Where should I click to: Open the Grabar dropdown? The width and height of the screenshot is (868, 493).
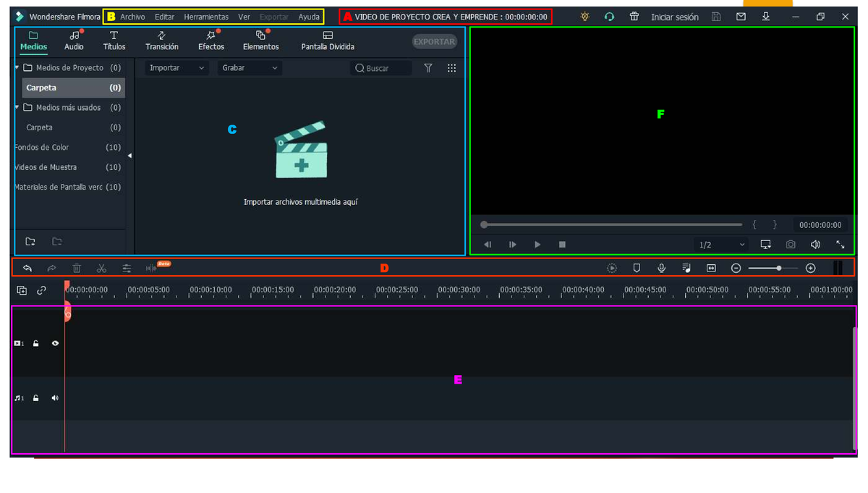[x=250, y=68]
